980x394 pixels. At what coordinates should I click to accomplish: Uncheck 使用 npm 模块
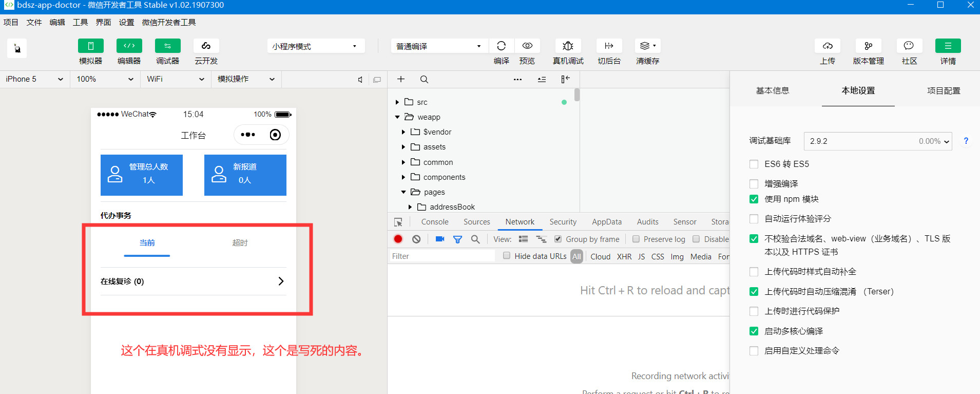pyautogui.click(x=754, y=199)
